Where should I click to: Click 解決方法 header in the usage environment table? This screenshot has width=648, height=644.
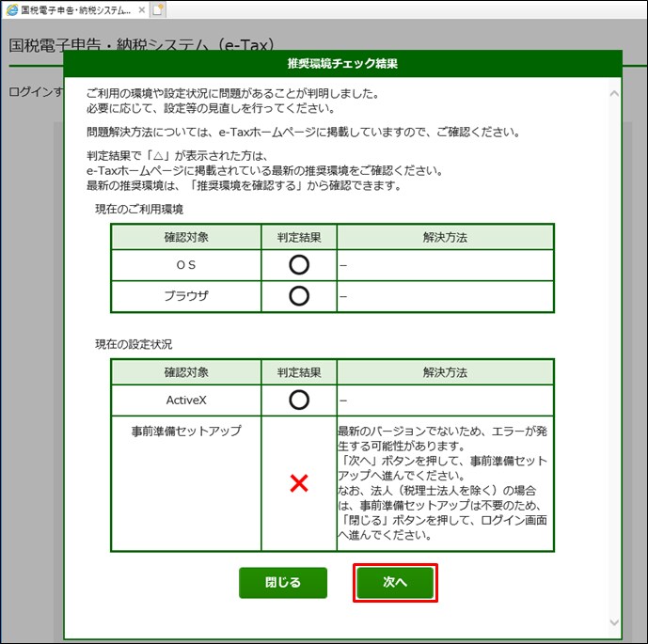click(445, 238)
